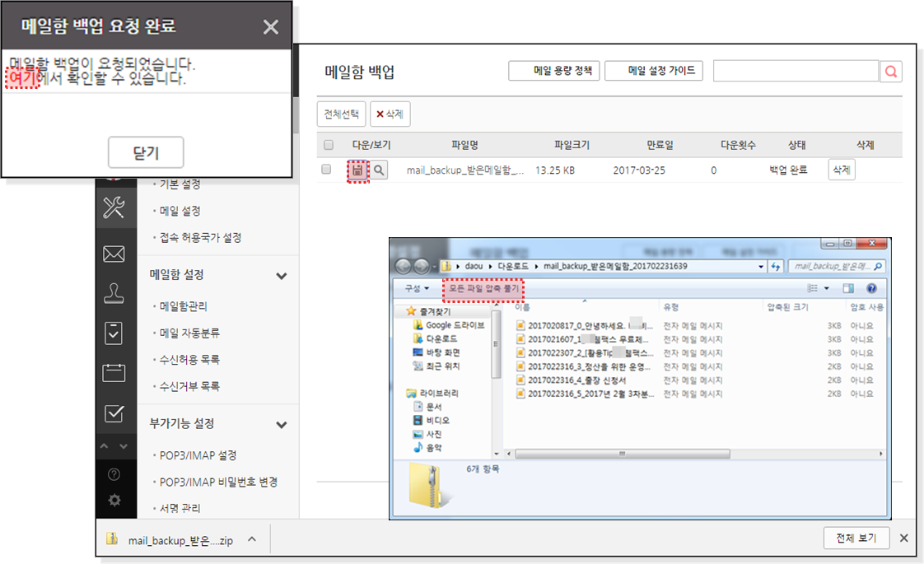Viewport: 924px width, 564px height.
Task: Click the mailbox backup search input field
Action: coord(796,72)
